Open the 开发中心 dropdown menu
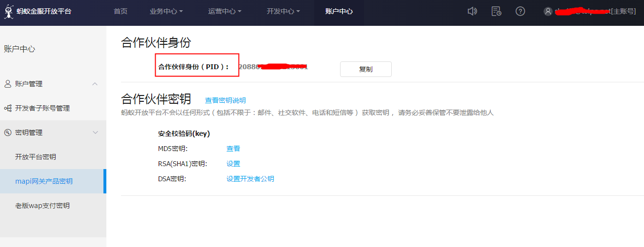The image size is (644, 247). 283,11
